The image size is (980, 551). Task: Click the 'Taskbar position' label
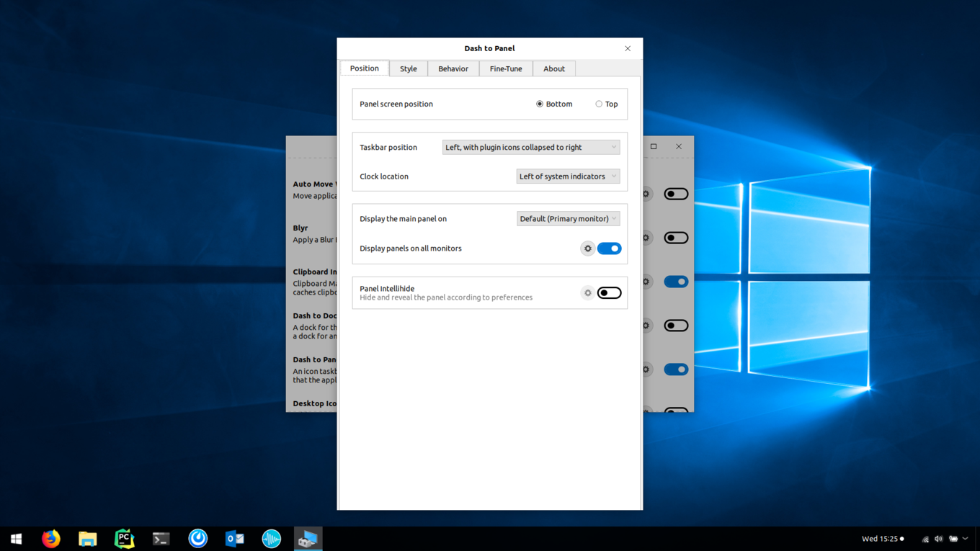point(388,147)
